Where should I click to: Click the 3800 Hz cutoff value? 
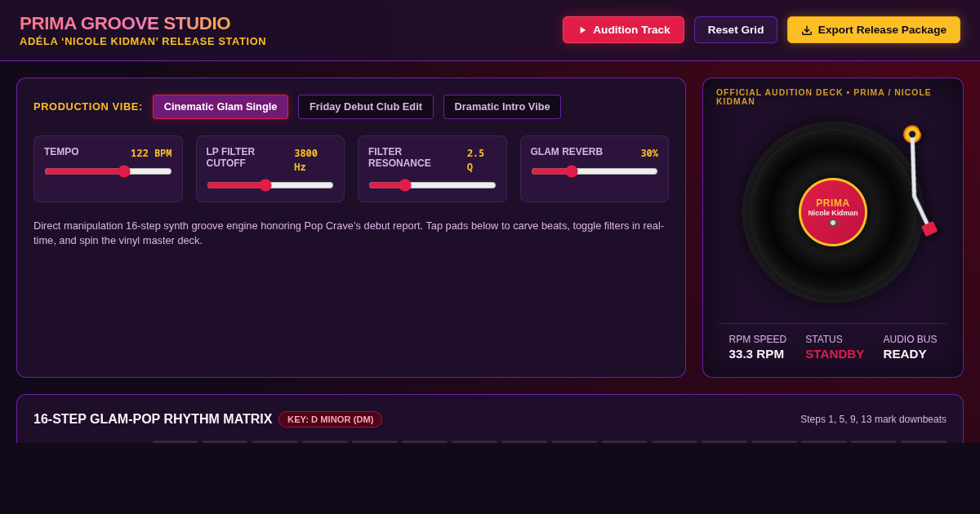pos(306,160)
